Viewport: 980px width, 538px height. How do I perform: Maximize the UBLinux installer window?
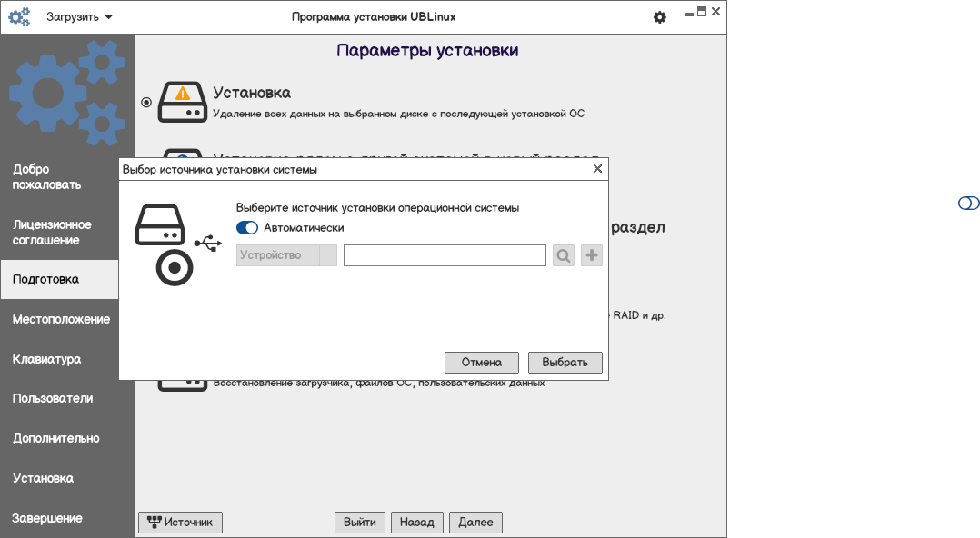[x=702, y=11]
